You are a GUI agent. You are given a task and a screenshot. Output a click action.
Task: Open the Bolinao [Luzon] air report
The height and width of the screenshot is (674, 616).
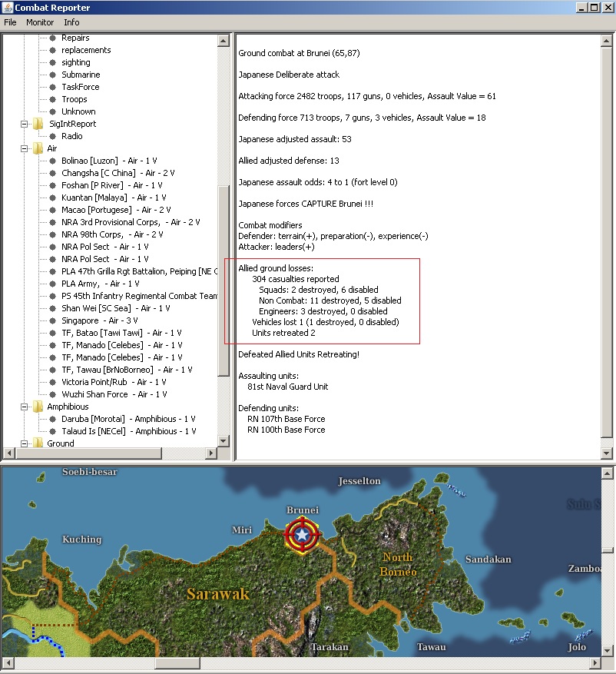click(x=109, y=161)
